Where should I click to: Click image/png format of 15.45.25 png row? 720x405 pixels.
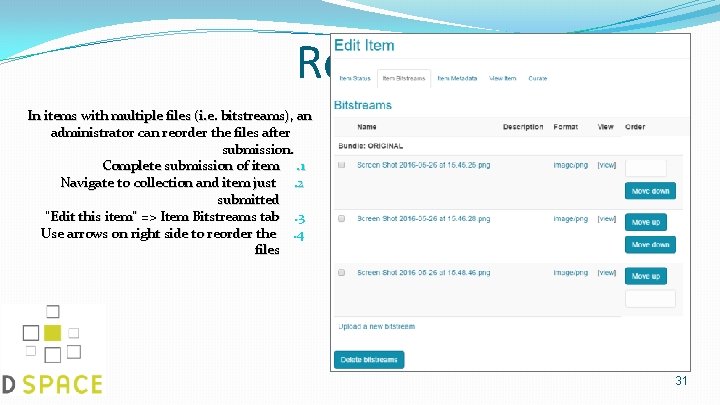click(x=570, y=165)
